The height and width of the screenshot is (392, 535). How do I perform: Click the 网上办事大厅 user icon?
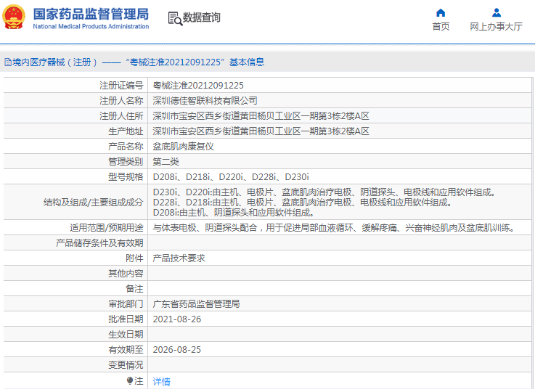(497, 13)
